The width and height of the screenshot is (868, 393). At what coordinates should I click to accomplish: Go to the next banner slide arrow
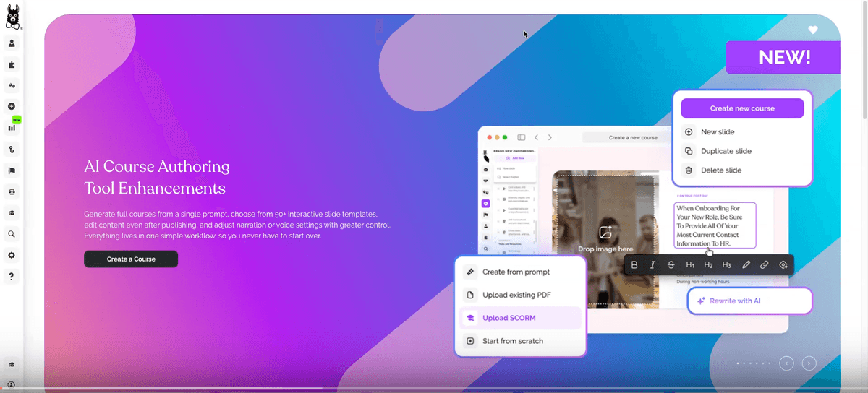pyautogui.click(x=809, y=363)
